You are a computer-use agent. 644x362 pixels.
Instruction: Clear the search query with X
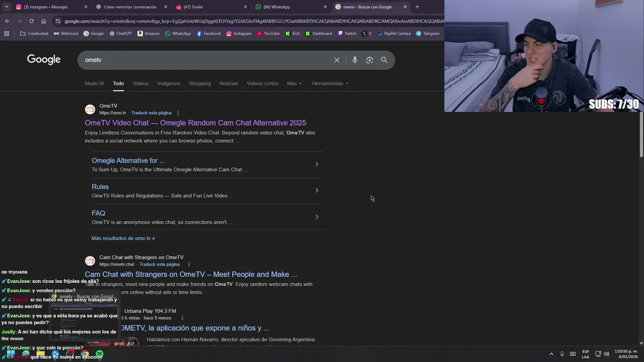coord(337,60)
